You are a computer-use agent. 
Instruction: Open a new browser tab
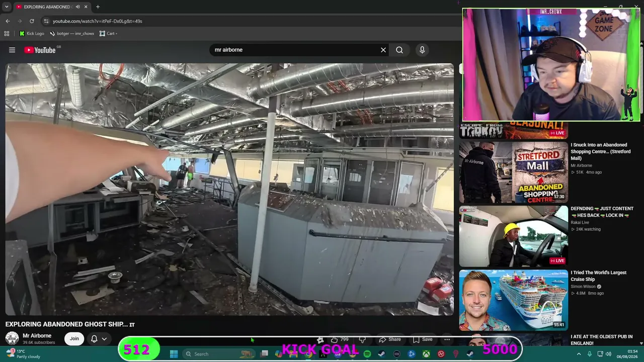click(x=98, y=7)
